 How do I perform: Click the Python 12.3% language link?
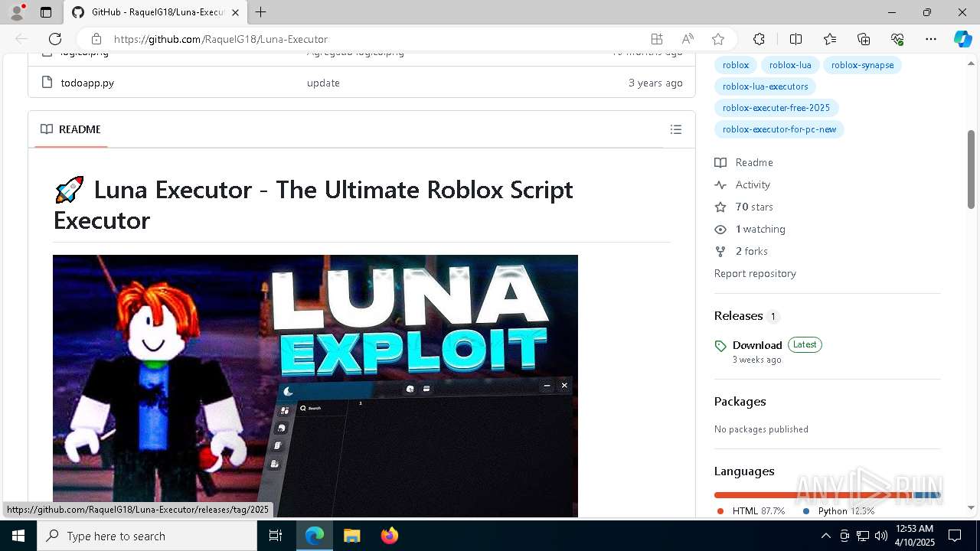coord(838,510)
